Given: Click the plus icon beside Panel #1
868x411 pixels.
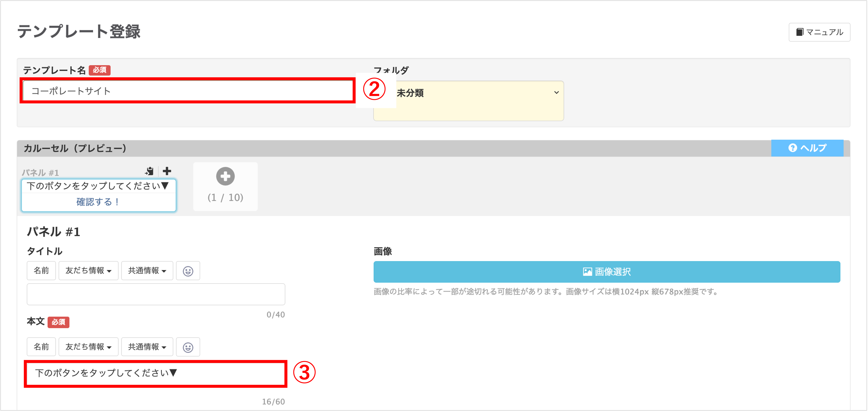Looking at the screenshot, I should tap(167, 171).
